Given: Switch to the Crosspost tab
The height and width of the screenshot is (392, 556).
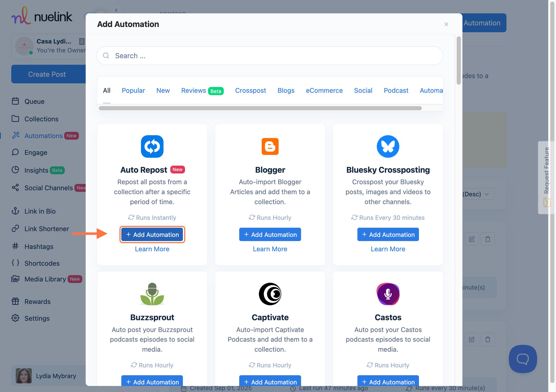Looking at the screenshot, I should pos(250,90).
